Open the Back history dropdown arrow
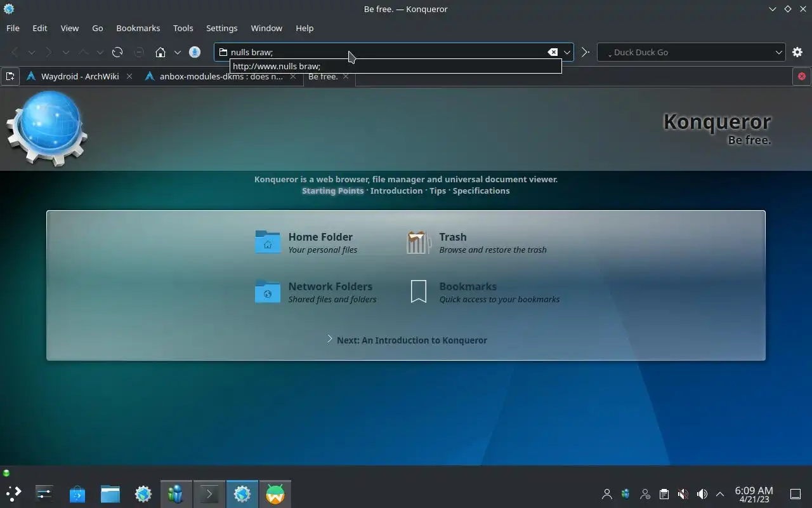Screen dimensions: 812x508 [31, 53]
